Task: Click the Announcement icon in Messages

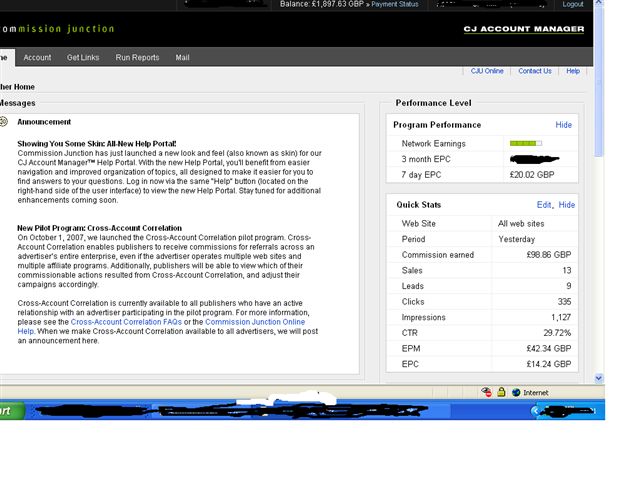Action: coord(4,122)
